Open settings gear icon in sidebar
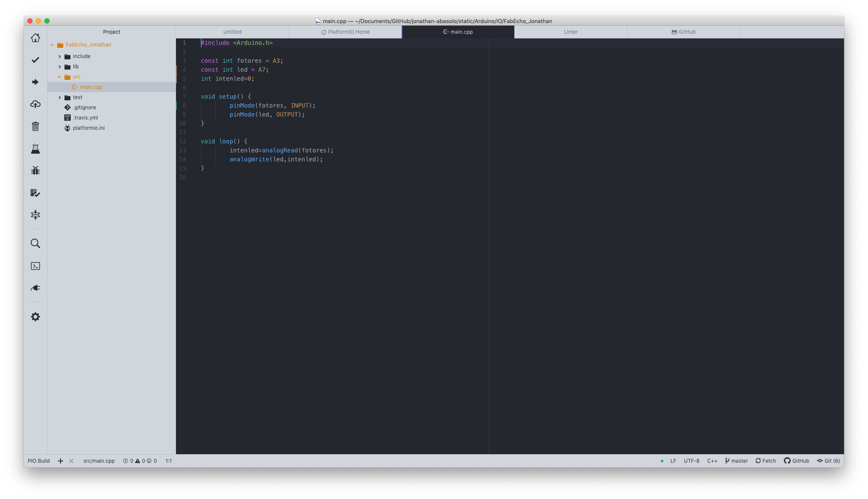868x499 pixels. (x=35, y=317)
